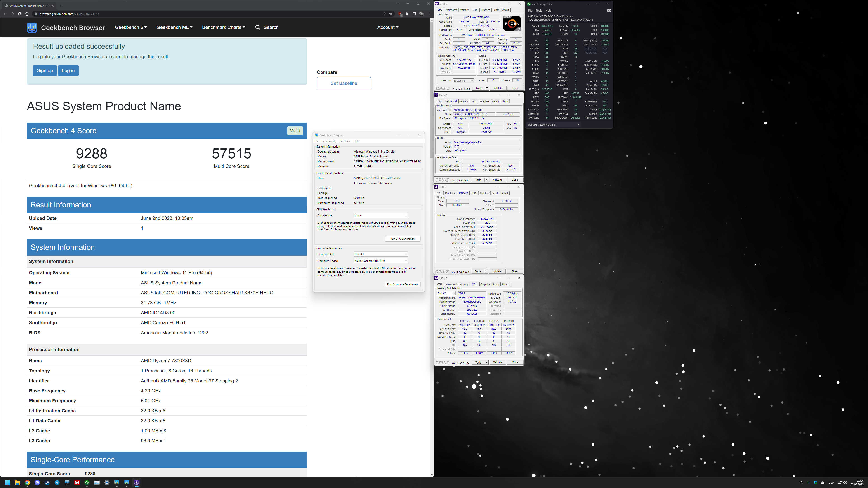This screenshot has height=488, width=868.
Task: Click the NVIDIA tray icon
Action: (808, 483)
